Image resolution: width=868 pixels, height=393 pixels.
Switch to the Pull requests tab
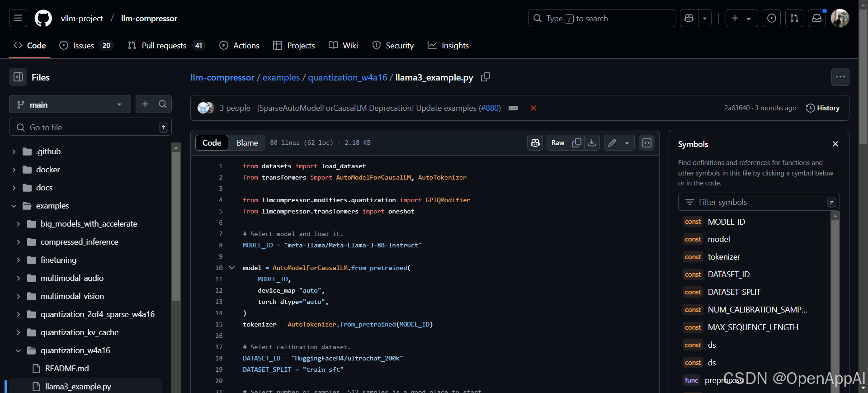point(166,46)
